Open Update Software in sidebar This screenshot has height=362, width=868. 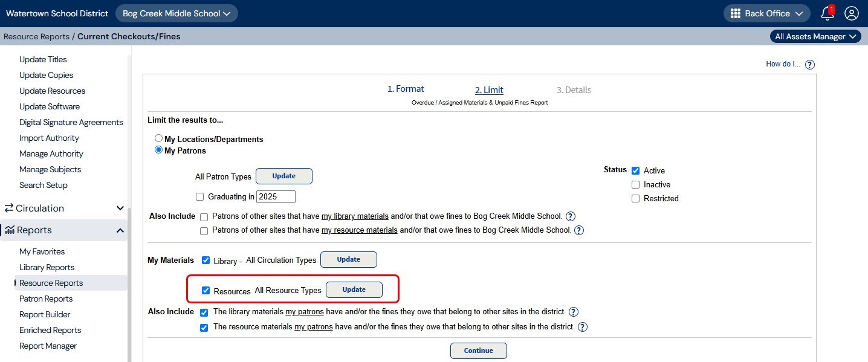[50, 106]
